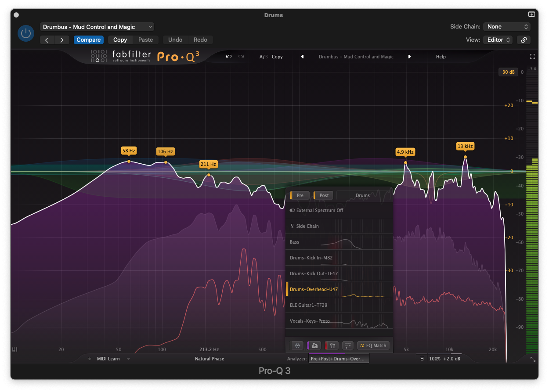549x392 pixels.
Task: Click the 13 kHz EQ band node
Action: click(465, 157)
